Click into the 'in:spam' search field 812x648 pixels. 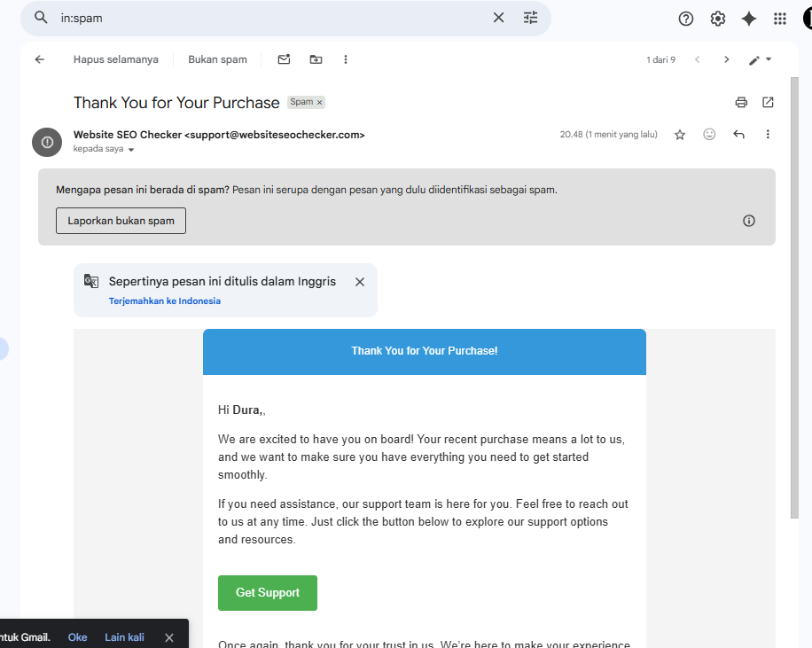point(266,18)
